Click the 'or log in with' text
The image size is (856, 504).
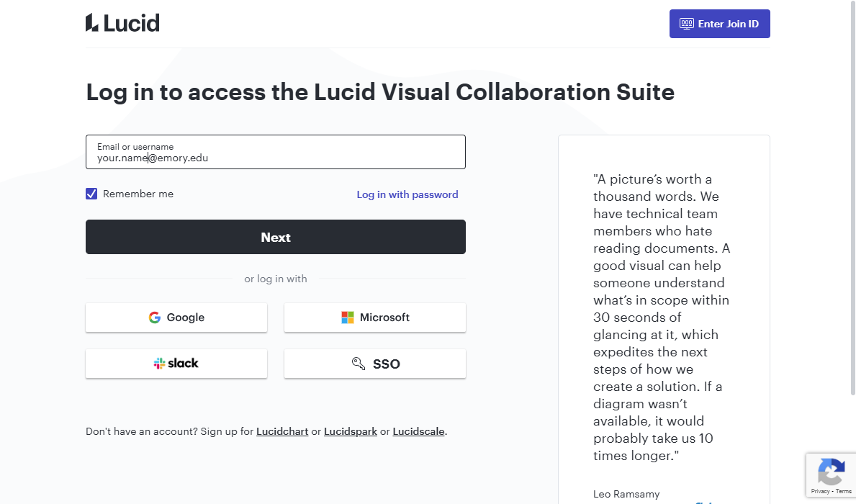coord(276,279)
